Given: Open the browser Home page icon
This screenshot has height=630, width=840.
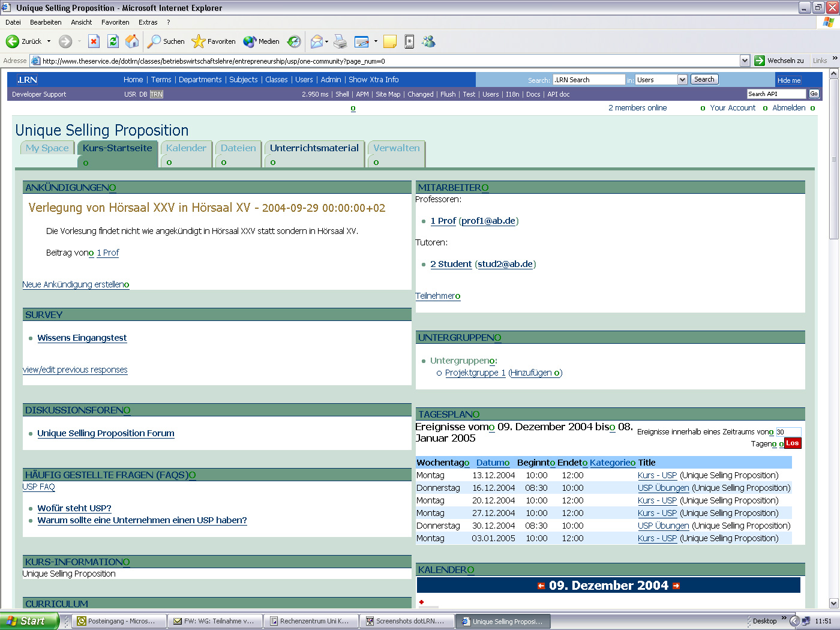Looking at the screenshot, I should click(131, 41).
